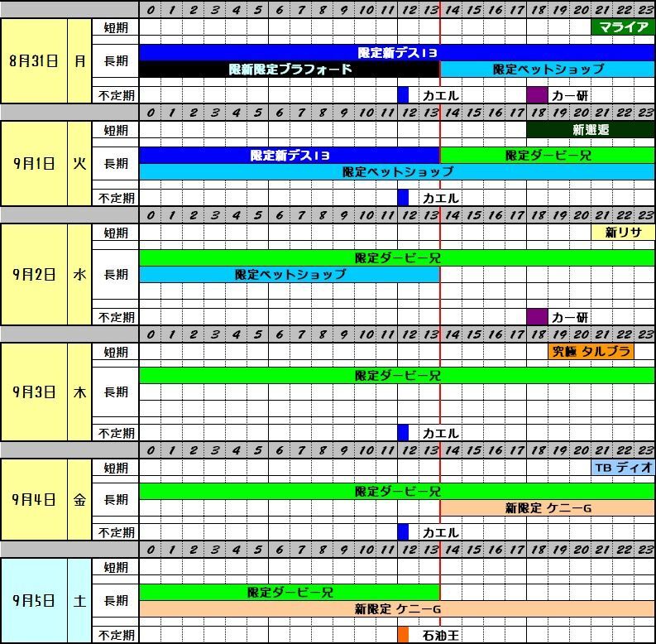Viewport: 656px width, 644px height.
Task: Select 限定ダービー兄 bar on 9月1日
Action: 547,156
